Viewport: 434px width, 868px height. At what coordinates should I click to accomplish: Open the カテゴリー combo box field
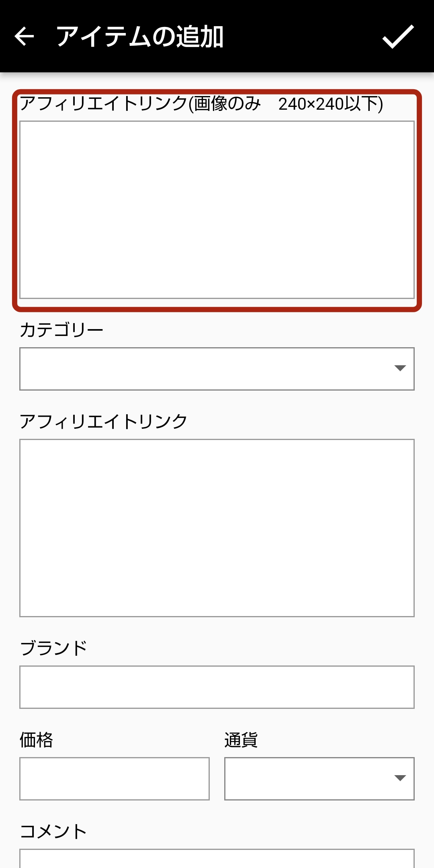pos(201,369)
